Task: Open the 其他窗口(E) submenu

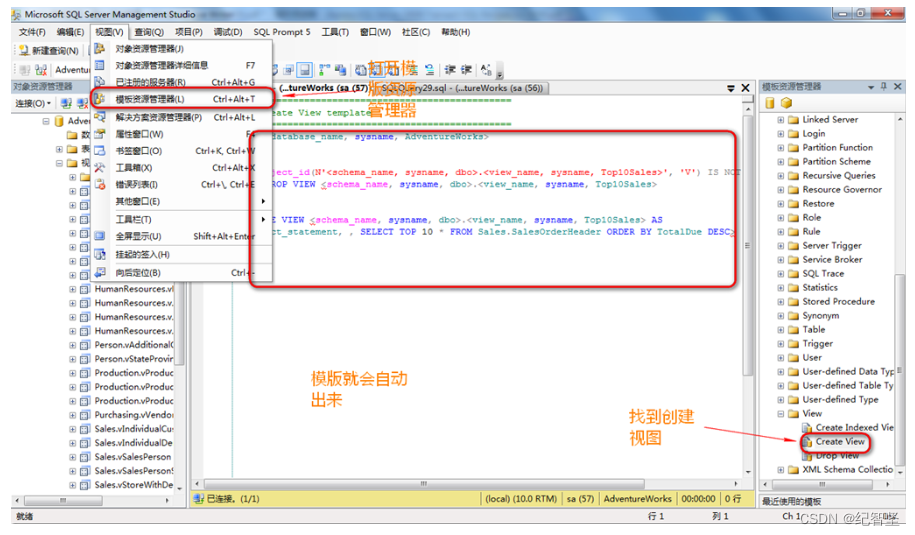Action: pyautogui.click(x=183, y=201)
